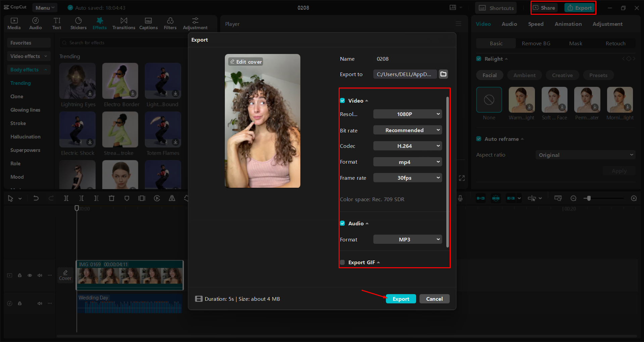This screenshot has height=342, width=644.
Task: Open the Adjustment panel in top toolbar
Action: coord(195,23)
